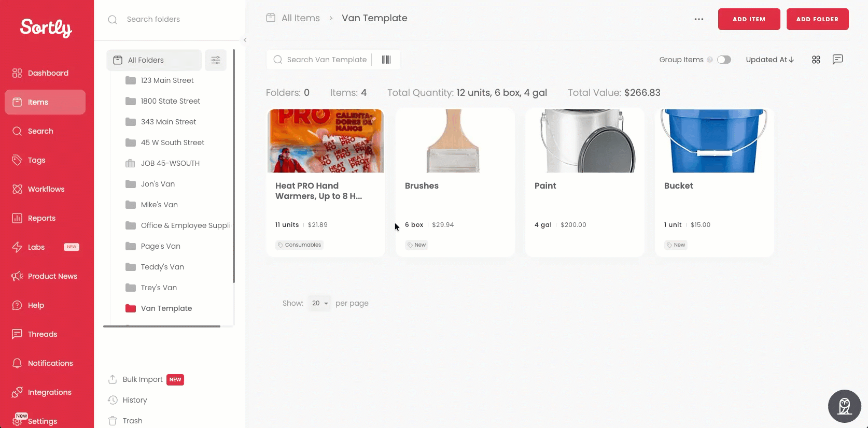The width and height of the screenshot is (868, 428).
Task: Click the barcode scanner icon
Action: [386, 60]
